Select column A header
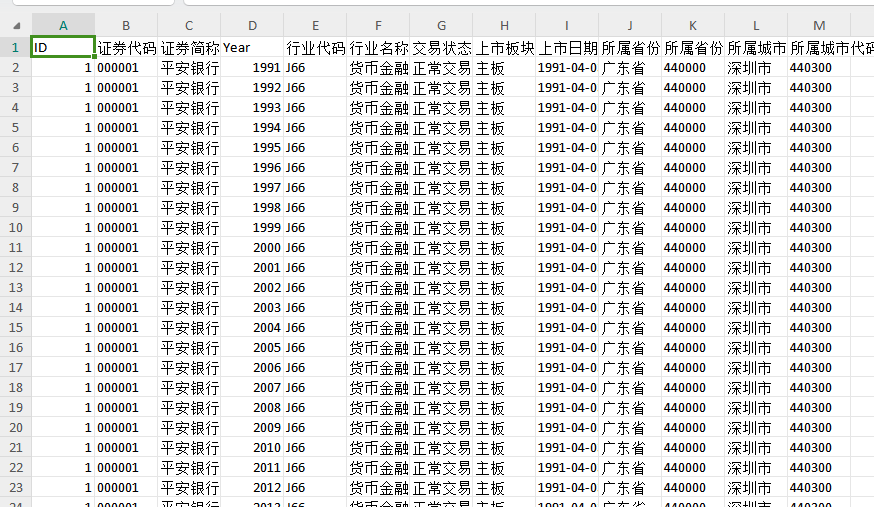Screen dimensions: 874x507 coord(63,25)
